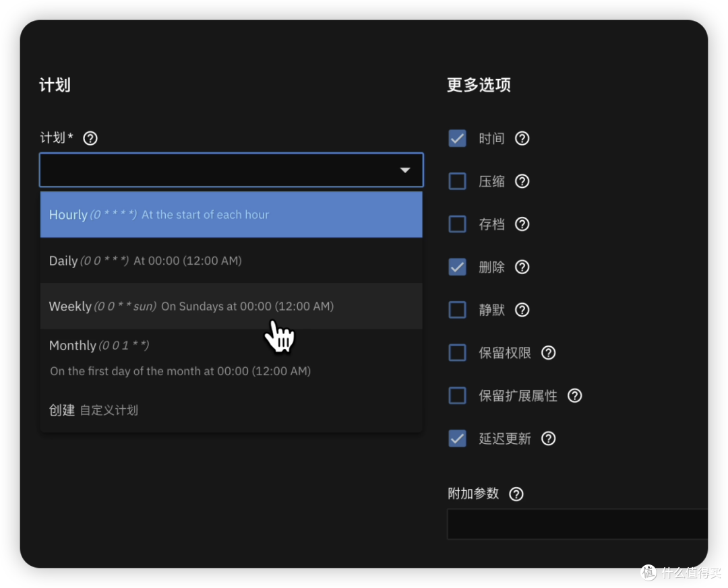Open help icon next to 附加参数 label
Screen dimensions: 728x588
(x=516, y=494)
